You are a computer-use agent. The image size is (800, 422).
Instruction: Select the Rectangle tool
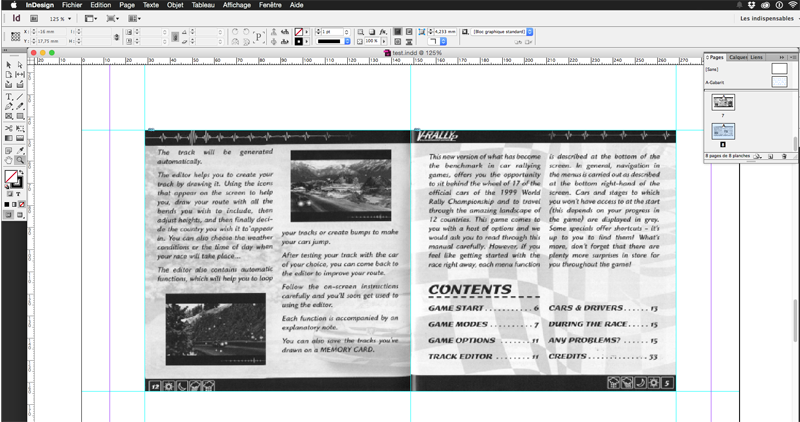click(20, 116)
